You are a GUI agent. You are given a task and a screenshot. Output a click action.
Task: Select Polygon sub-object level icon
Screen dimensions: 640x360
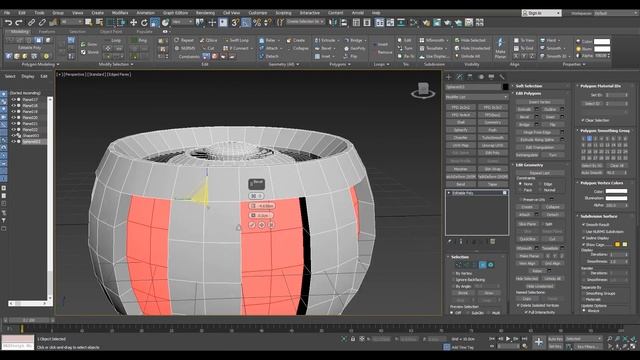coord(482,265)
